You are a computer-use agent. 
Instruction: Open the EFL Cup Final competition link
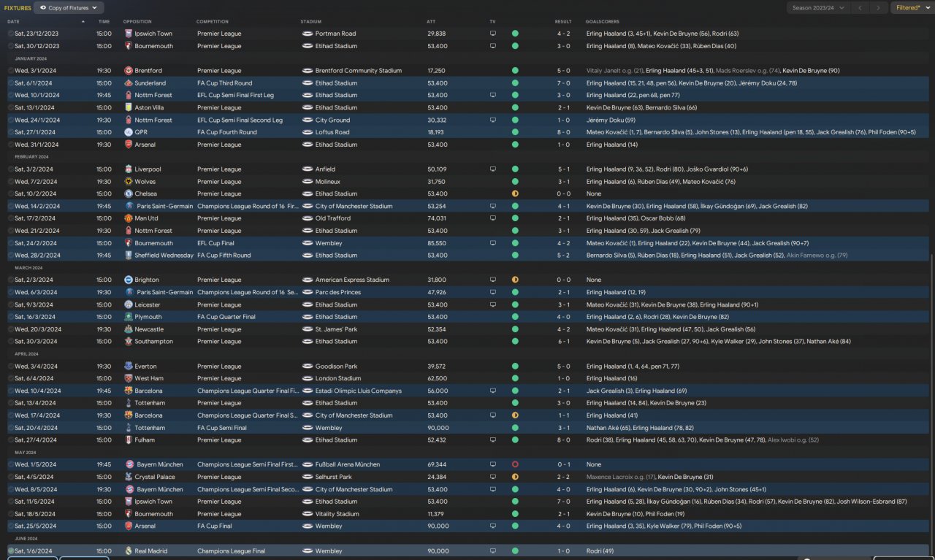click(x=214, y=243)
